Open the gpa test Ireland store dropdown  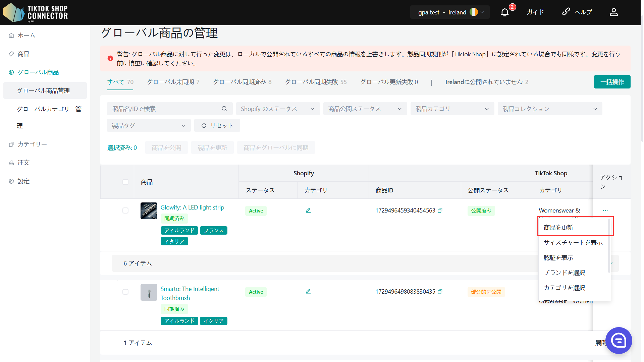point(450,12)
